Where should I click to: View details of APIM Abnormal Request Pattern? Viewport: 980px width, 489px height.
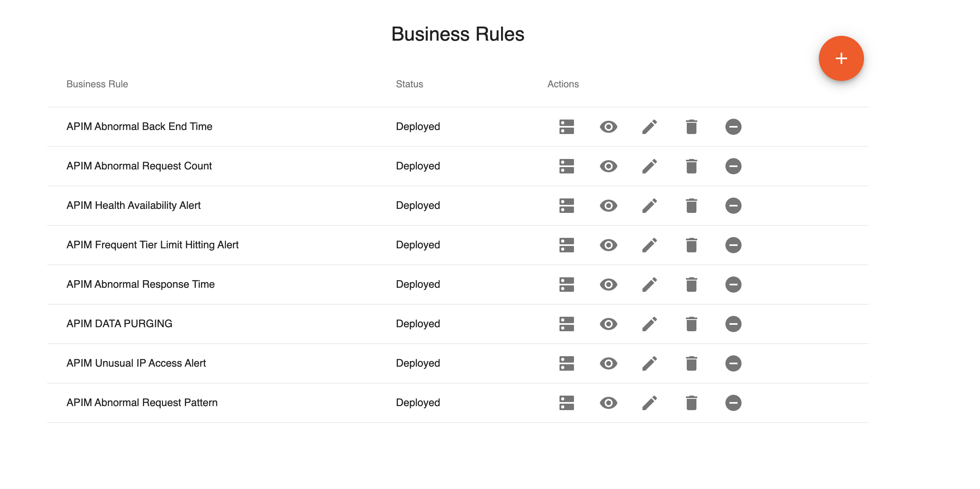tap(608, 402)
